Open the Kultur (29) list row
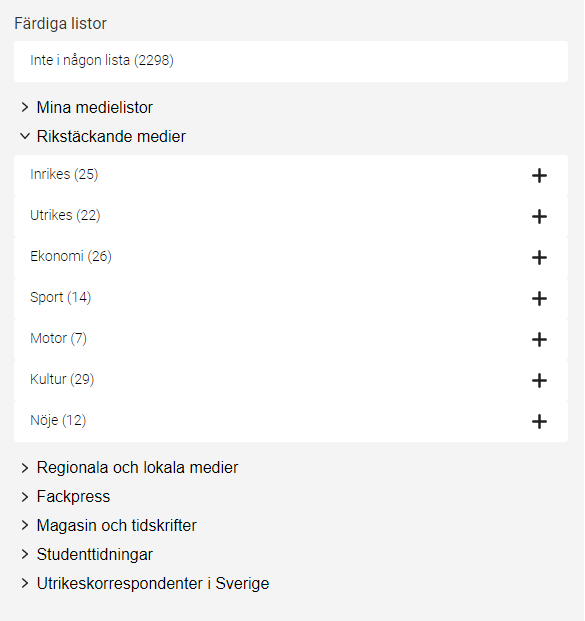Screen dimensions: 585x621 click(x=291, y=381)
